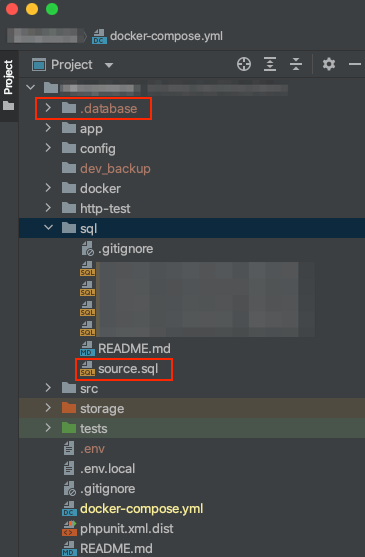Select README.md inside the sql folder
The image size is (365, 557).
[x=134, y=348]
